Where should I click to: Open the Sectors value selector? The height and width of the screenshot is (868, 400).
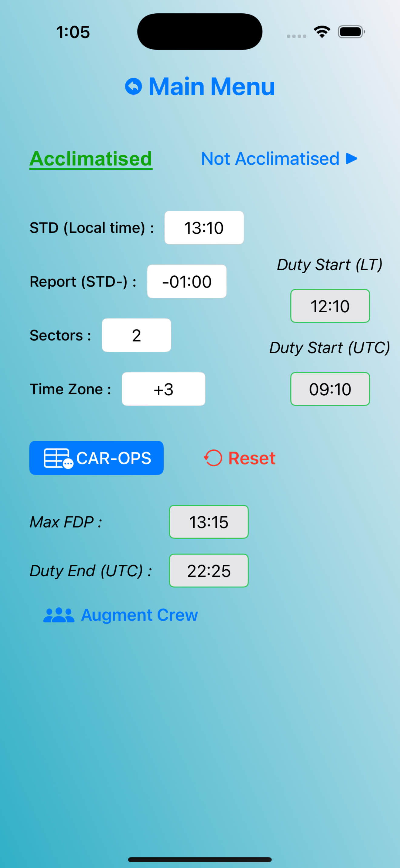[137, 335]
